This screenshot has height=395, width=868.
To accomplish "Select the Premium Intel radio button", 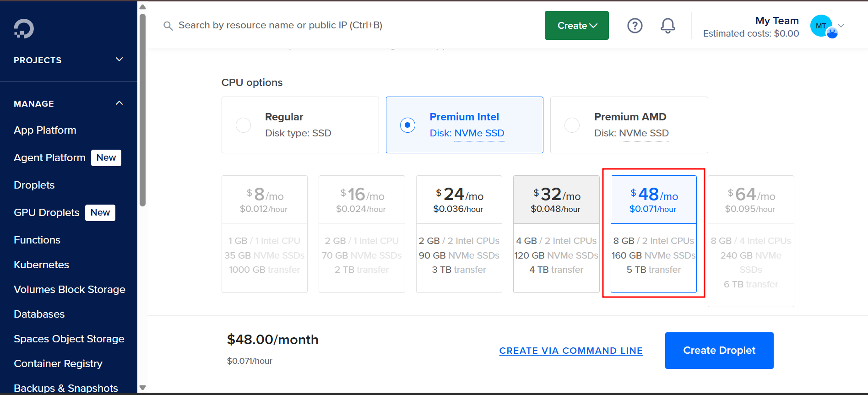I will point(407,125).
